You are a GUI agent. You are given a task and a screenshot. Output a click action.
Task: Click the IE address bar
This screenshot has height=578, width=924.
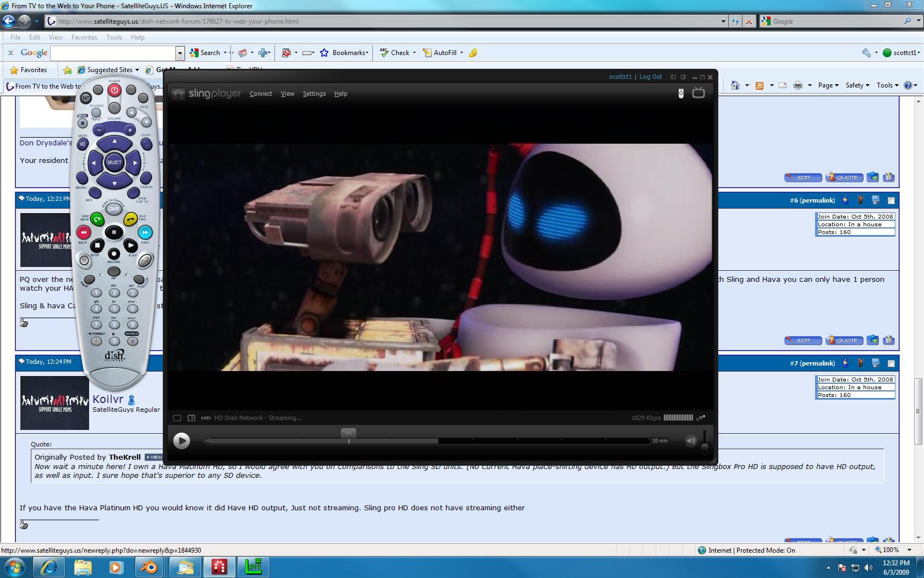385,21
